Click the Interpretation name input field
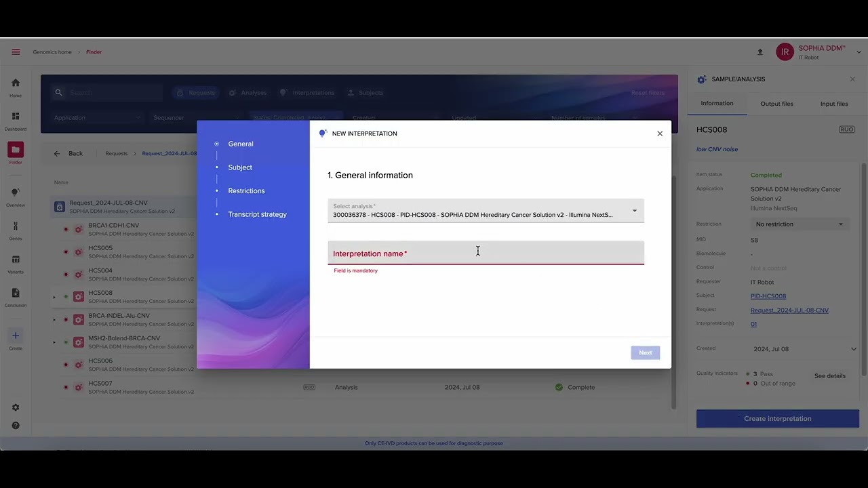The height and width of the screenshot is (488, 868). [x=486, y=253]
